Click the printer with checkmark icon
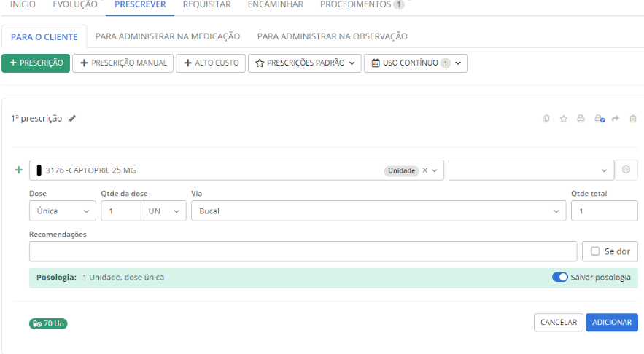 pos(600,119)
